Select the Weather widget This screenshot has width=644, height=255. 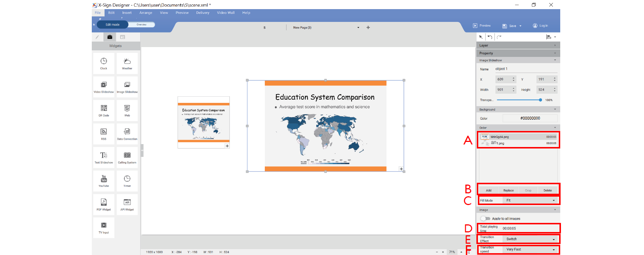(x=127, y=63)
